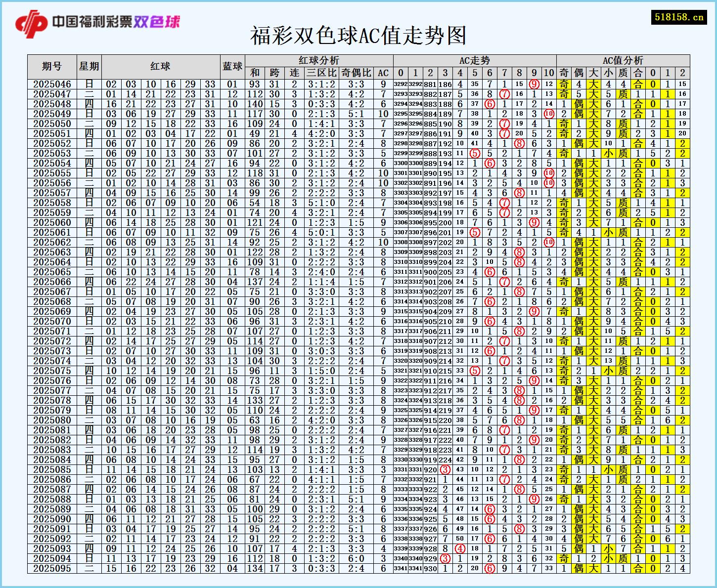Click the 跨 column header icon
The image size is (717, 588).
click(x=273, y=73)
